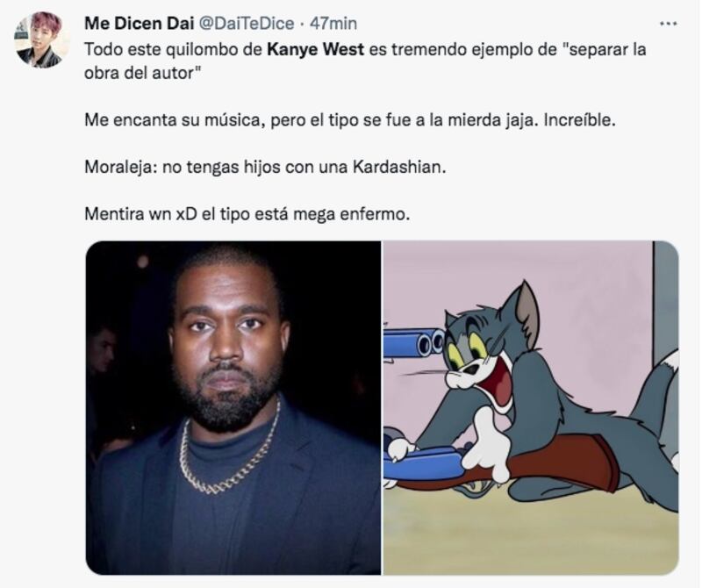Open the tweet's three-dot more options menu
702x588 pixels.
[x=669, y=24]
